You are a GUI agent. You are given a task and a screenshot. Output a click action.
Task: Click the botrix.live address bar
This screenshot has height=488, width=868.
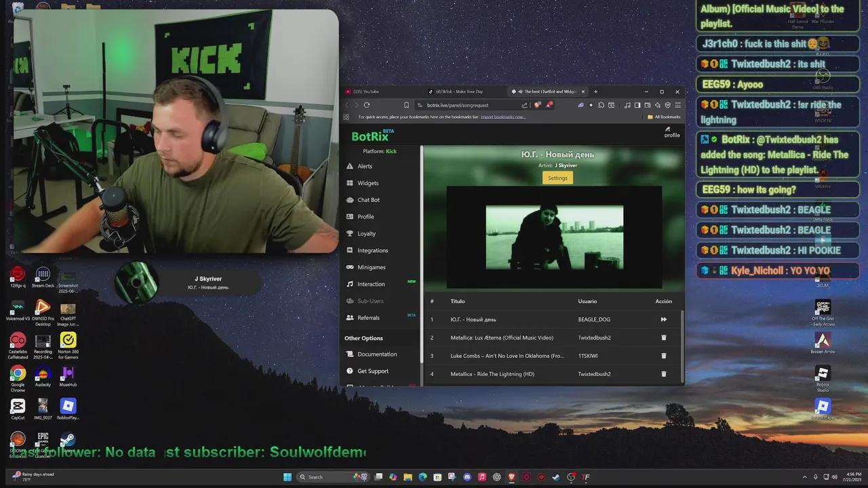pyautogui.click(x=468, y=105)
